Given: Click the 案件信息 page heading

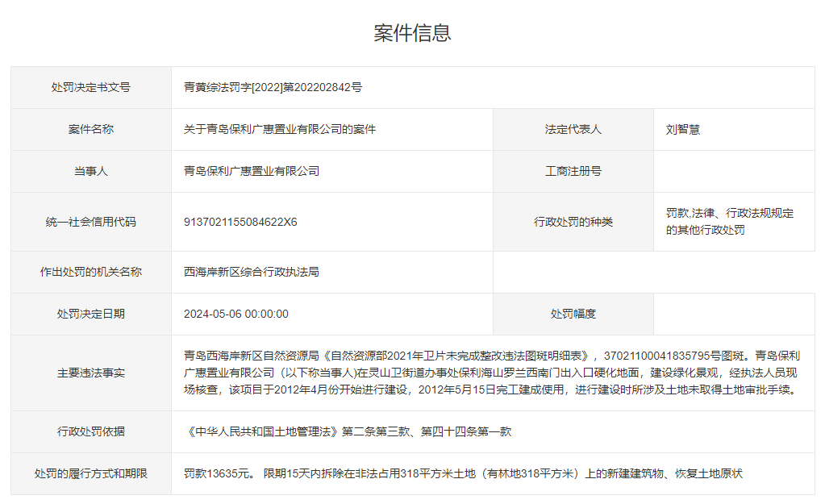Looking at the screenshot, I should 412,33.
